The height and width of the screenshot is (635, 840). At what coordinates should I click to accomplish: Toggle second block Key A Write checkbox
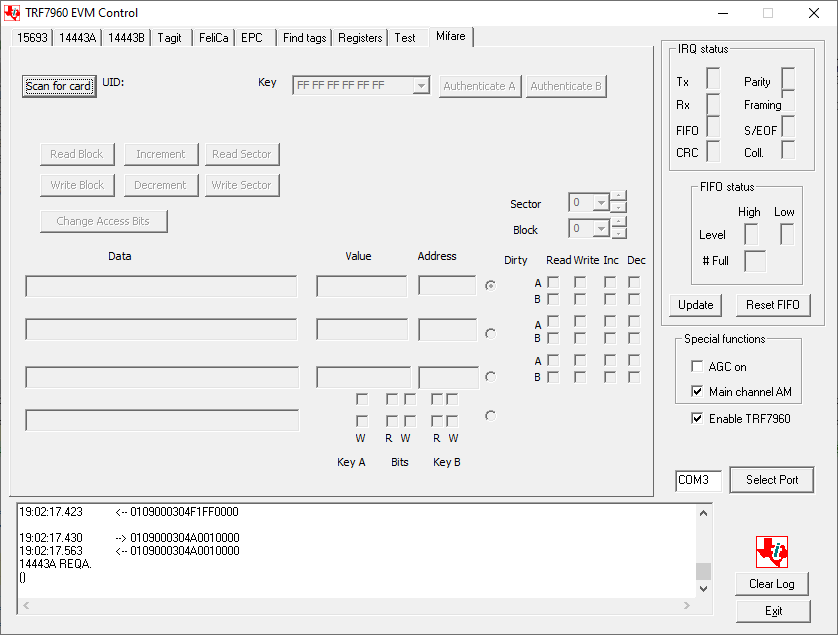[x=580, y=321]
